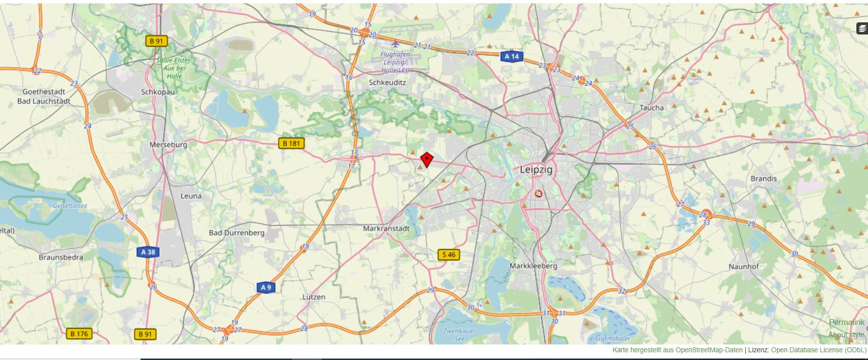
Task: Open the map layers switcher icon
Action: (862, 28)
